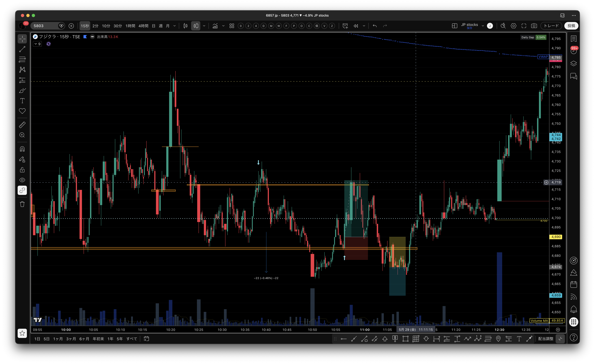Collapse the indicator legend showing 9

pyautogui.click(x=37, y=44)
